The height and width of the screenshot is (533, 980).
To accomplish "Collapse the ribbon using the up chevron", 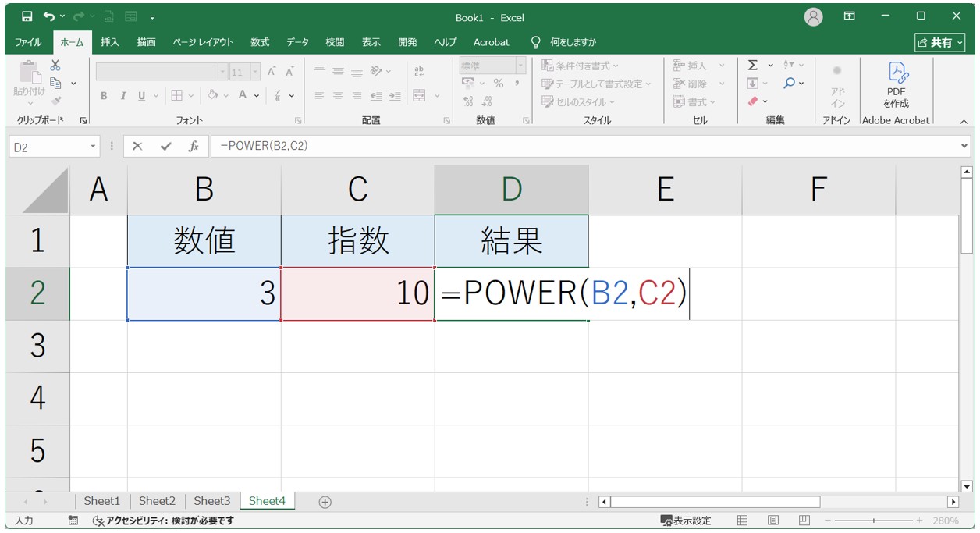I will [x=964, y=121].
